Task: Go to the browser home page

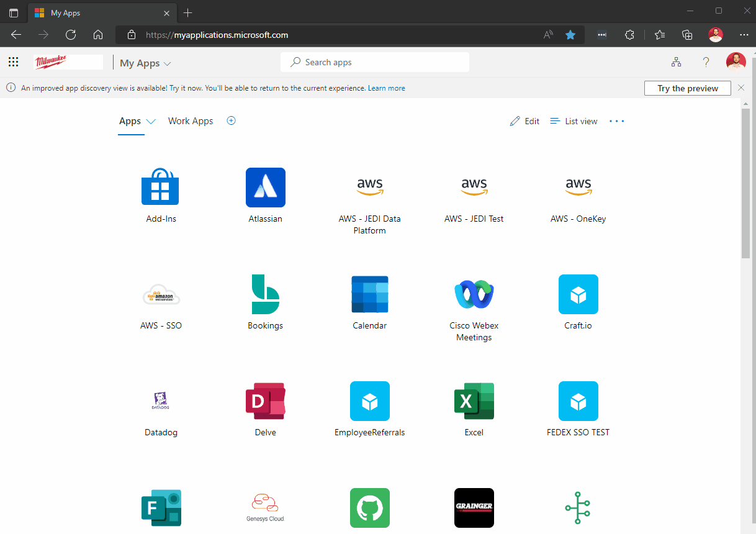Action: (x=98, y=35)
